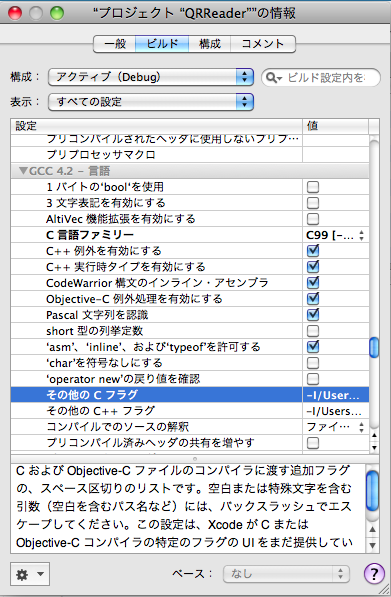Select the C 言語ファミリー setting row

(x=190, y=235)
